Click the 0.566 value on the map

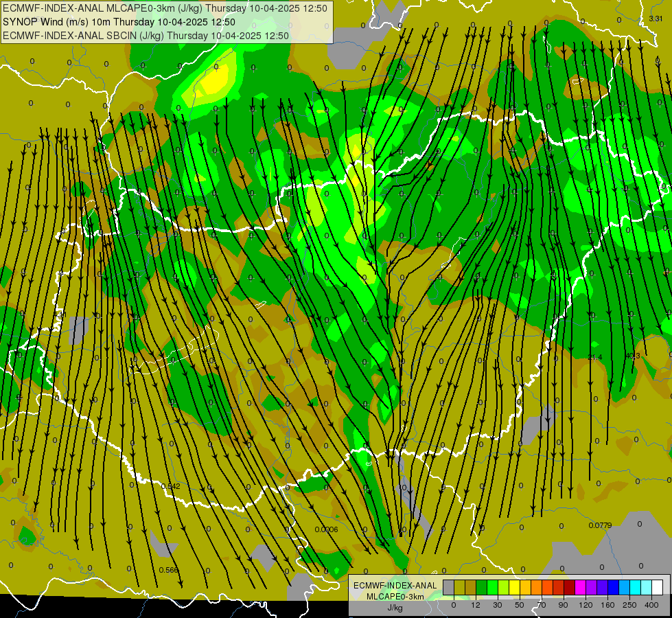(168, 570)
